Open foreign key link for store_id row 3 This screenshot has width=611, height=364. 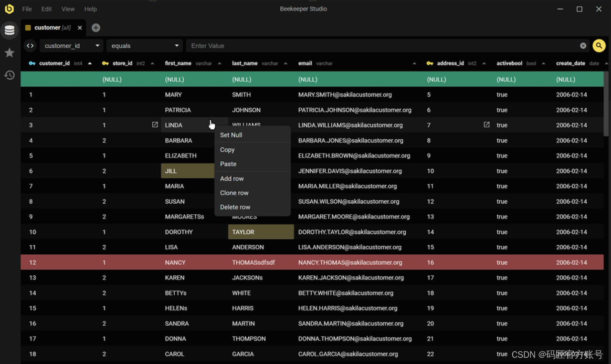155,125
